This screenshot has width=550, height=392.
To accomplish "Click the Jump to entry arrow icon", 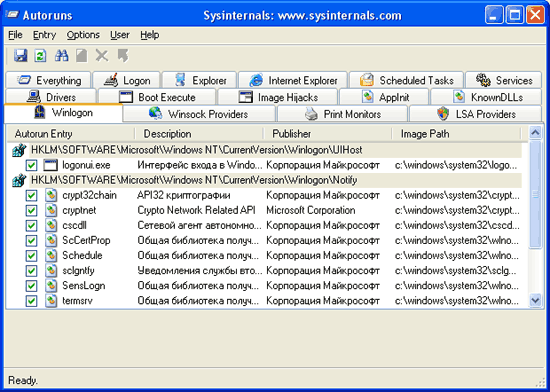I will coord(123,56).
